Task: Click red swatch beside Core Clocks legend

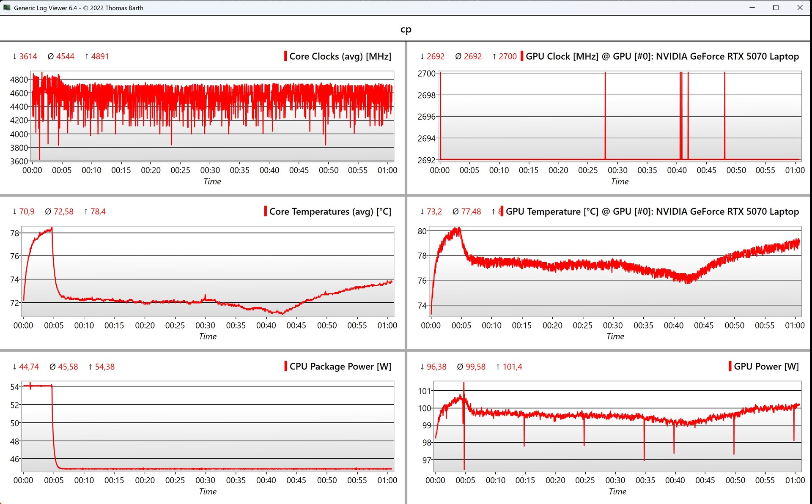Action: [285, 56]
